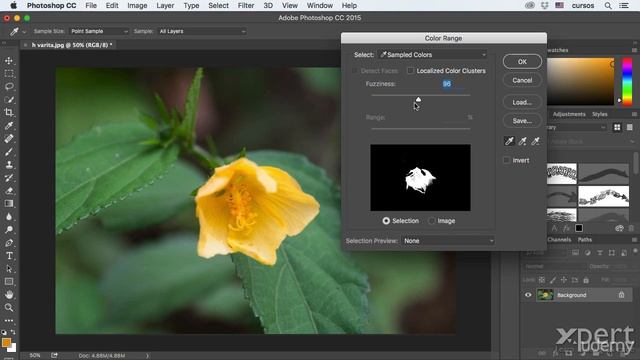
Task: Open the Filter menu
Action: (x=246, y=6)
